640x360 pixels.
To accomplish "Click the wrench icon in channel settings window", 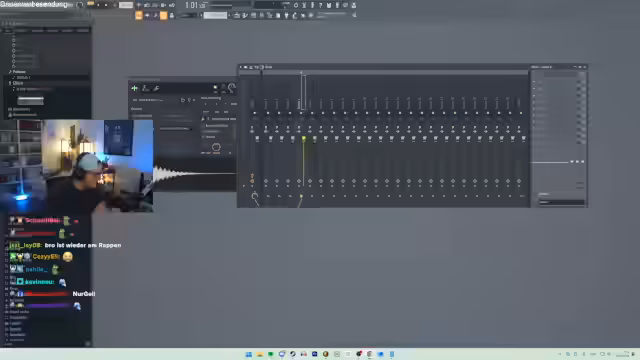I will (x=156, y=88).
